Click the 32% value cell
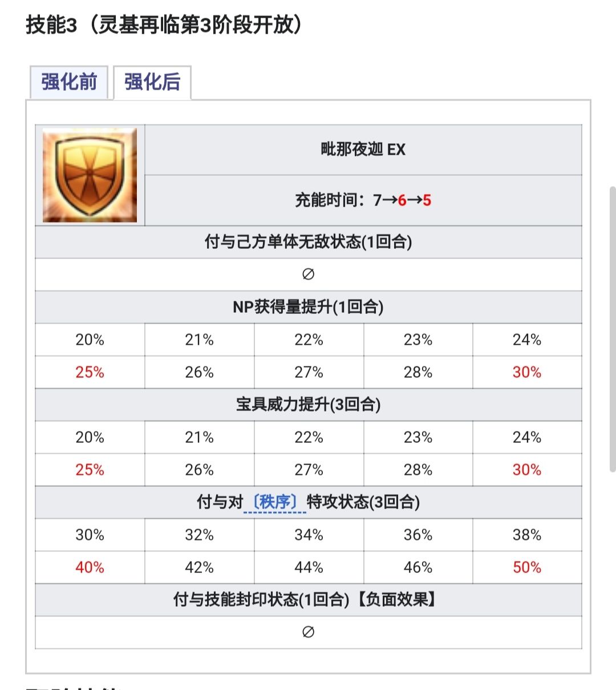616x690 pixels. pos(199,535)
